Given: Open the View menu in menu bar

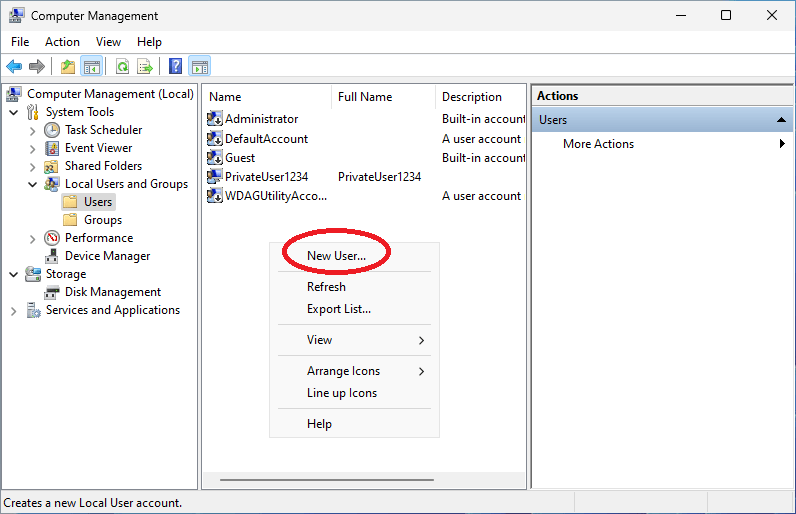Looking at the screenshot, I should [x=109, y=42].
